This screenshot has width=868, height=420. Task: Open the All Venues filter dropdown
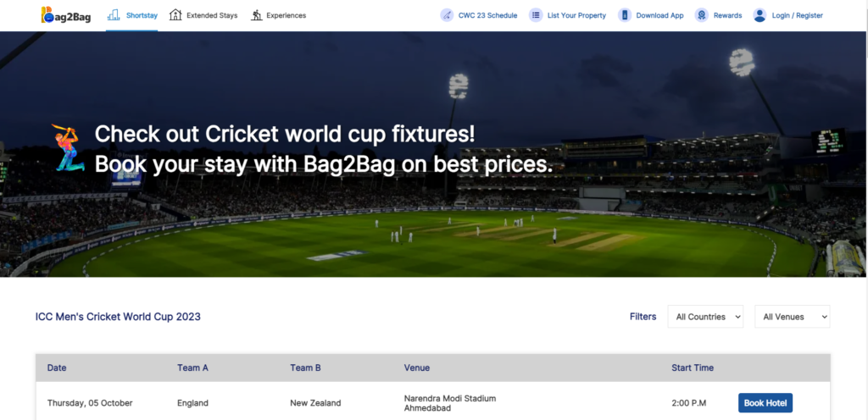pos(793,317)
